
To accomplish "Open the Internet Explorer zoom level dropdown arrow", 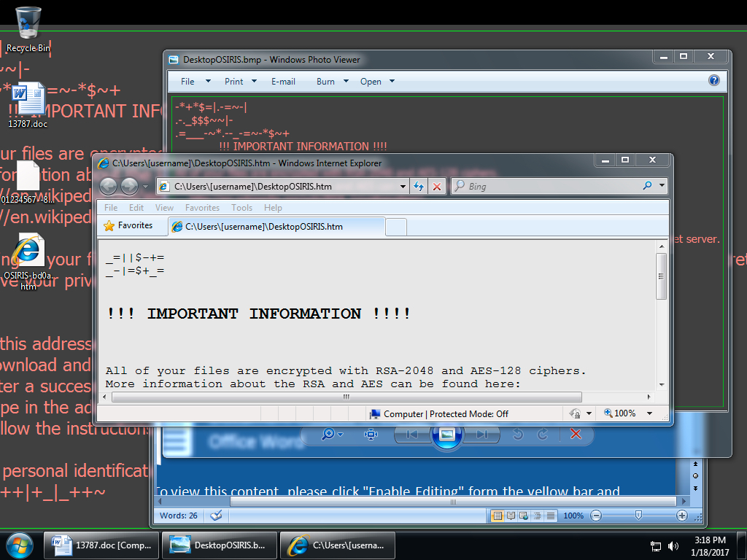I will [649, 413].
